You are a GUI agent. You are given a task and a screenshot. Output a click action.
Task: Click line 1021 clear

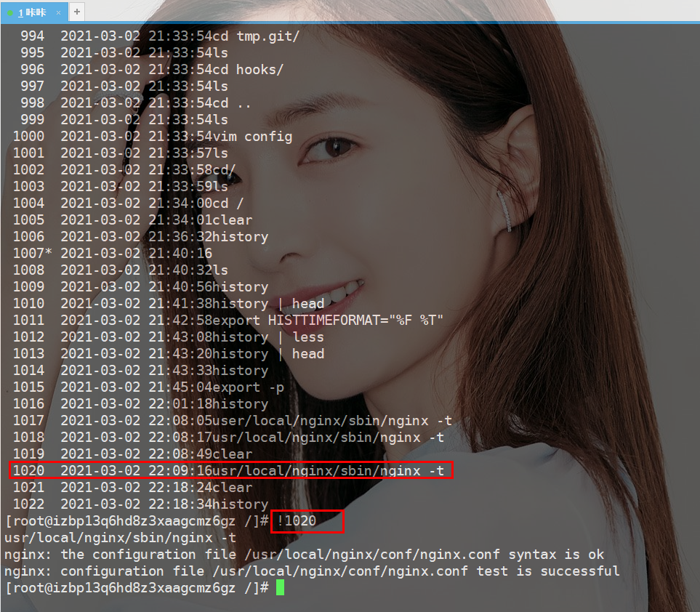pos(132,488)
